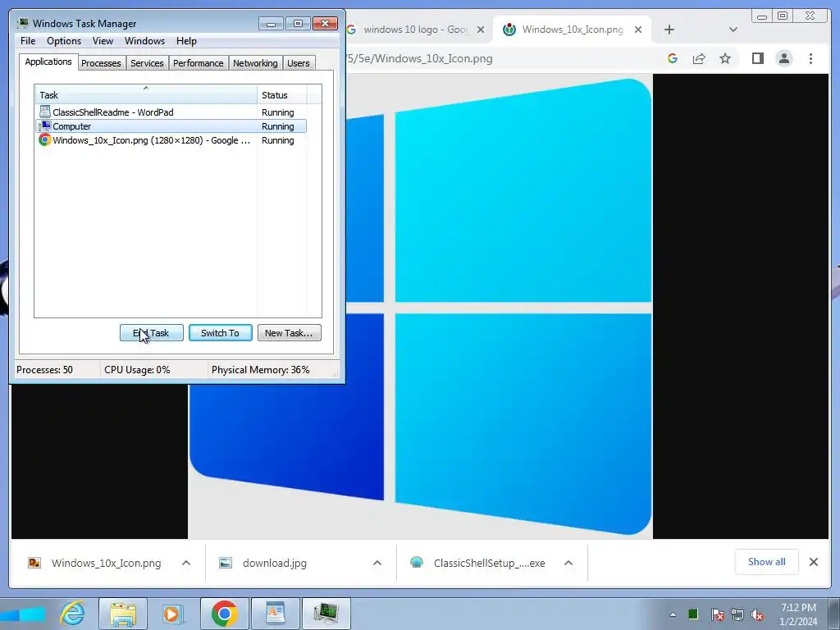Image resolution: width=840 pixels, height=630 pixels.
Task: Click Chrome bookmark star icon
Action: click(x=725, y=58)
